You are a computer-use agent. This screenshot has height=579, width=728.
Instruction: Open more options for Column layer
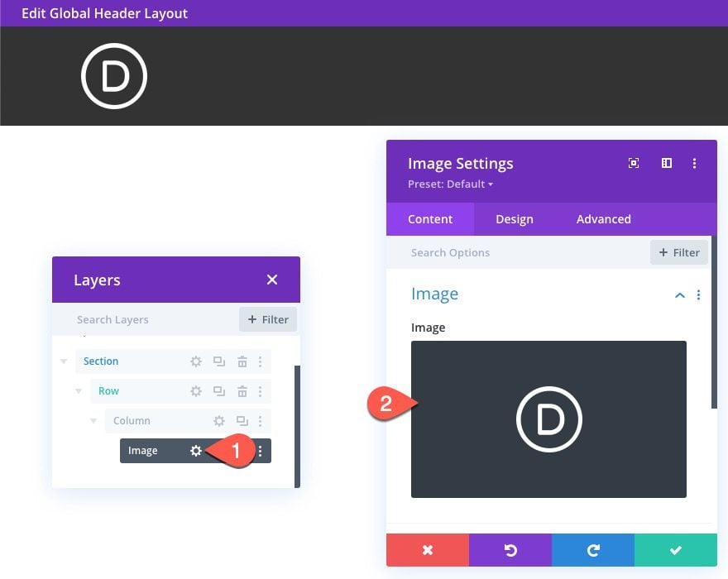pyautogui.click(x=260, y=421)
